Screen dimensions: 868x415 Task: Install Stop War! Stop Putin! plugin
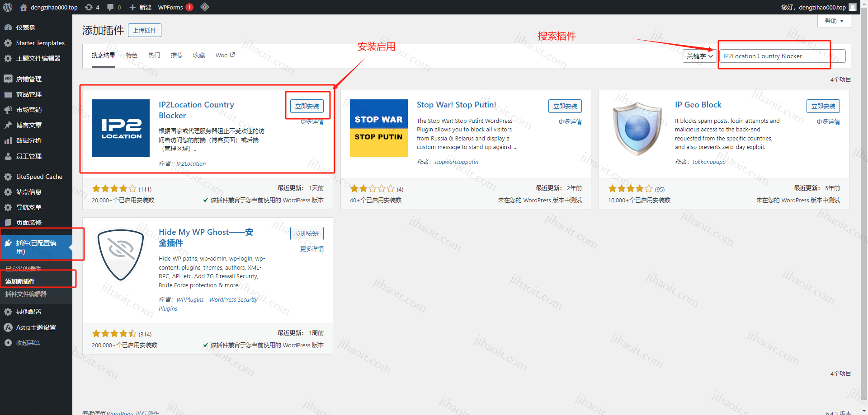point(565,106)
